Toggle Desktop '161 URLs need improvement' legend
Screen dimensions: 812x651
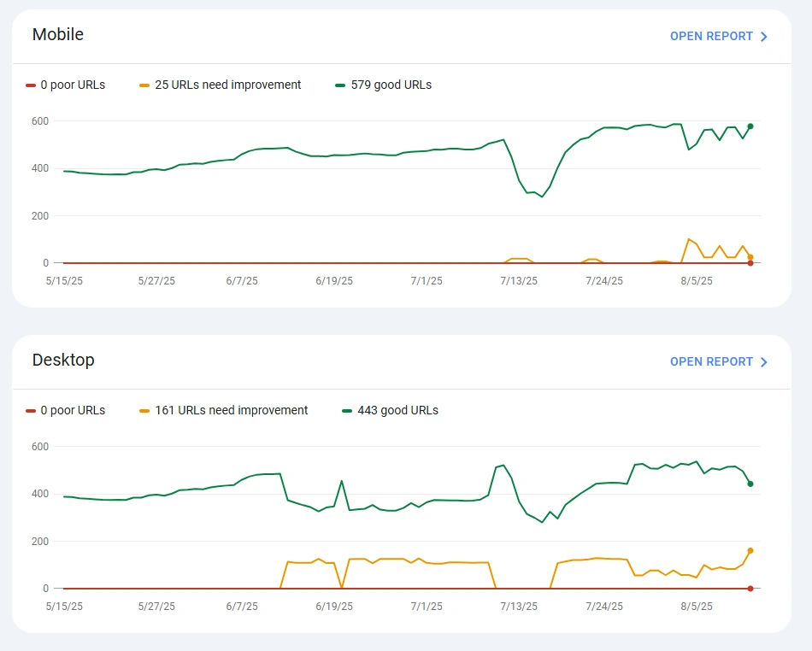pos(223,410)
